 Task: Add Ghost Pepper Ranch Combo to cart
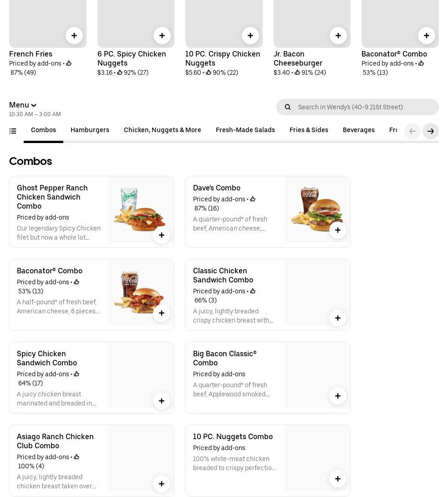[161, 235]
